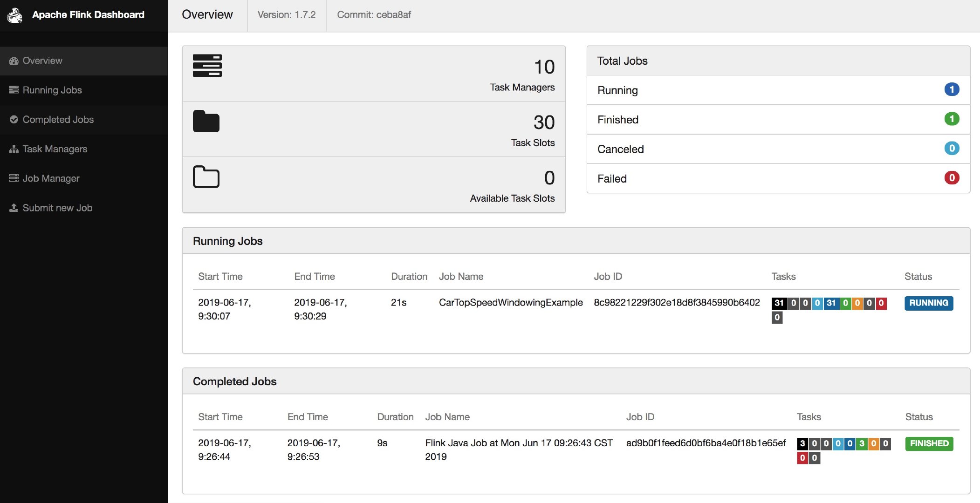The height and width of the screenshot is (503, 980).
Task: Open Running Jobs from the sidebar icon
Action: pyautogui.click(x=13, y=90)
